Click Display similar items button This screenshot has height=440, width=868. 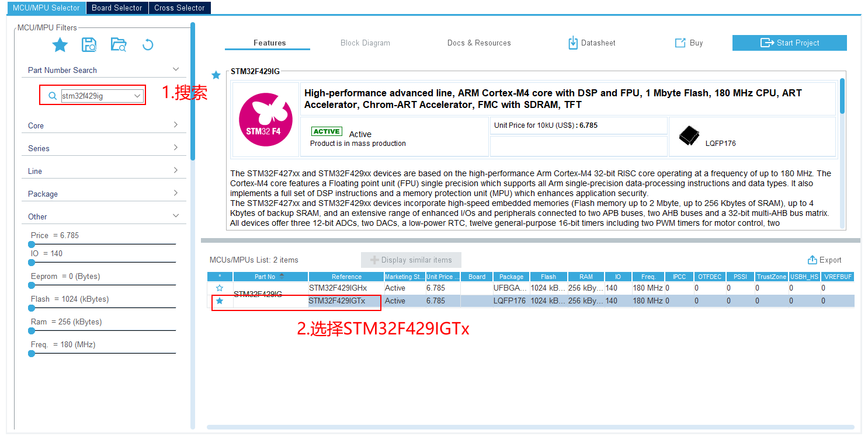(x=411, y=260)
